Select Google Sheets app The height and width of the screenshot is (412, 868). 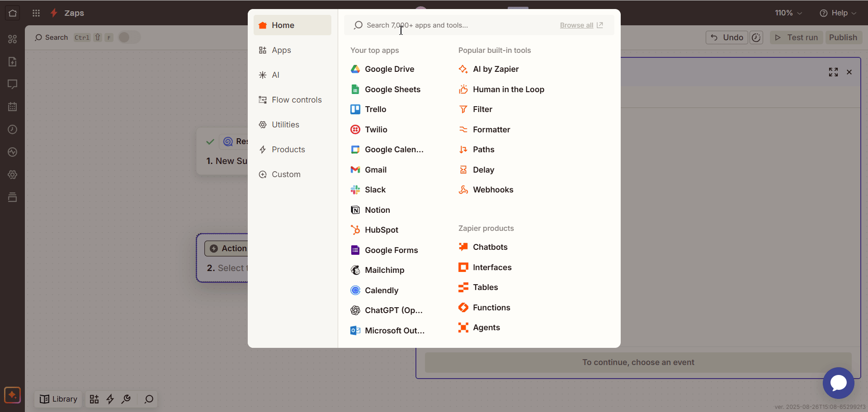386,89
